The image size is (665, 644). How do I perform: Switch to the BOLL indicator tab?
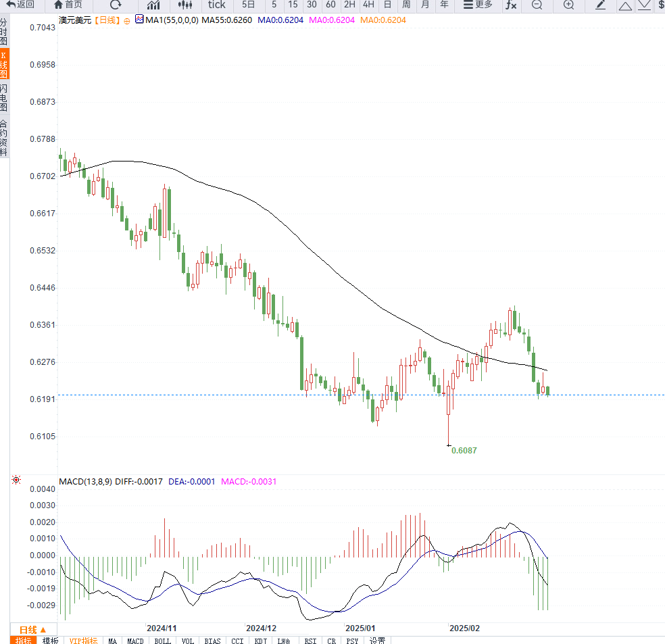tap(162, 641)
